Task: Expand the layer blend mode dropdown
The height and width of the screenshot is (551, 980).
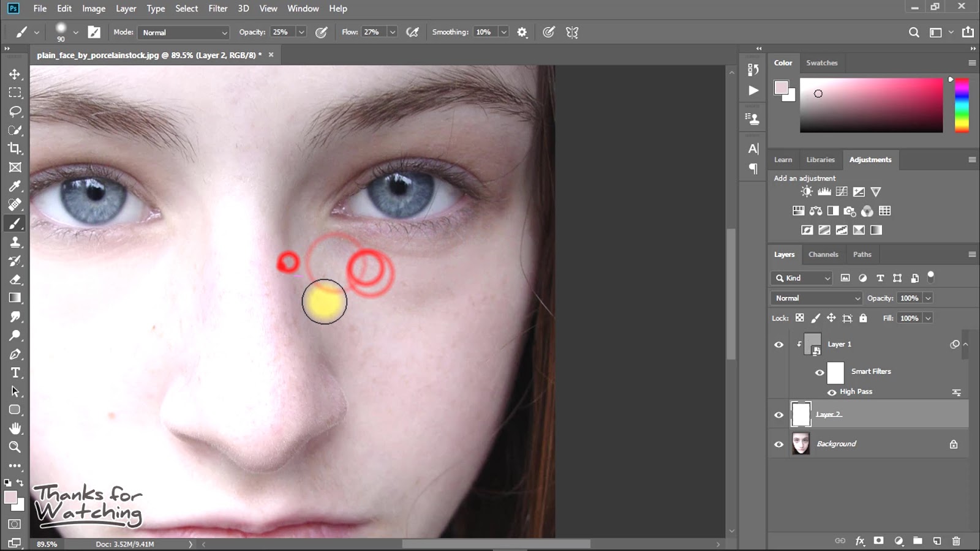Action: [816, 298]
